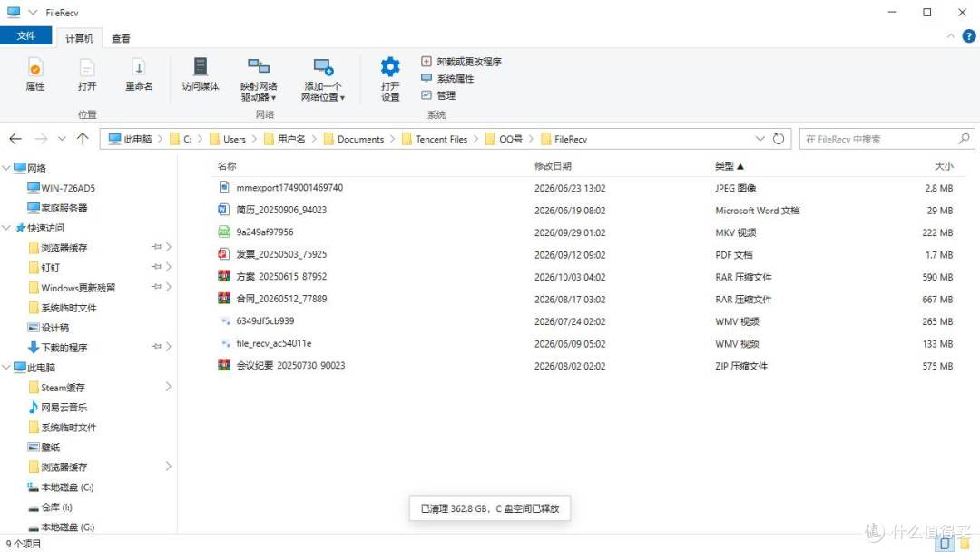The width and height of the screenshot is (980, 552).
Task: Sort by Date modified (修改日期) column
Action: pos(553,165)
